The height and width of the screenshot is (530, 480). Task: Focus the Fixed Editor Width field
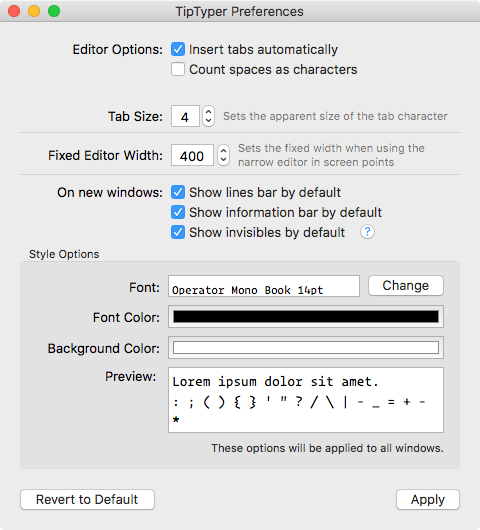[192, 155]
